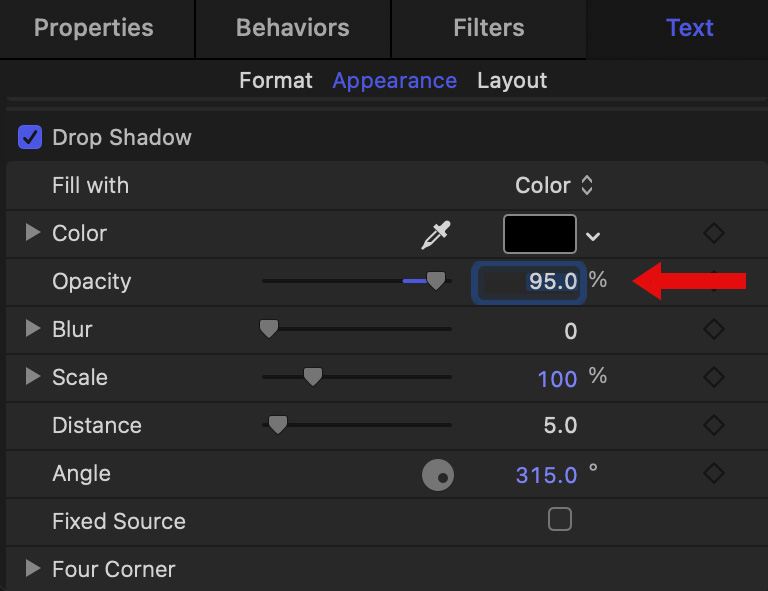The width and height of the screenshot is (768, 591).
Task: Switch to the Filters tab
Action: [488, 28]
